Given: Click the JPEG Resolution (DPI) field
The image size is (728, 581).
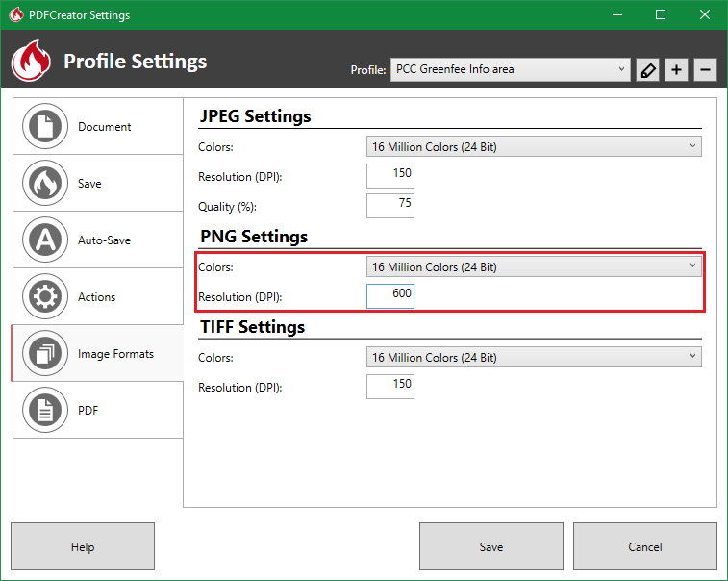Looking at the screenshot, I should [390, 175].
